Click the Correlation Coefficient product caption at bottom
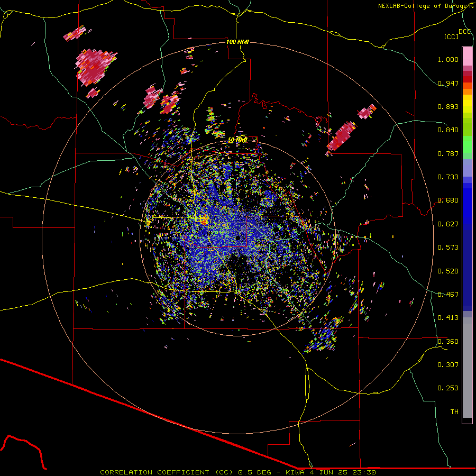 pos(238,472)
